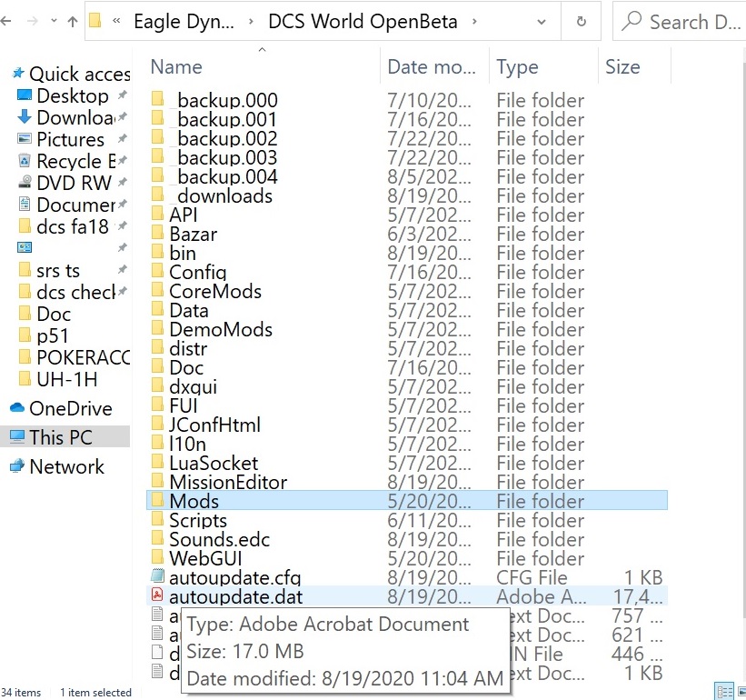Select This PC in navigation pane
Screen dimensions: 746x700
[x=65, y=437]
